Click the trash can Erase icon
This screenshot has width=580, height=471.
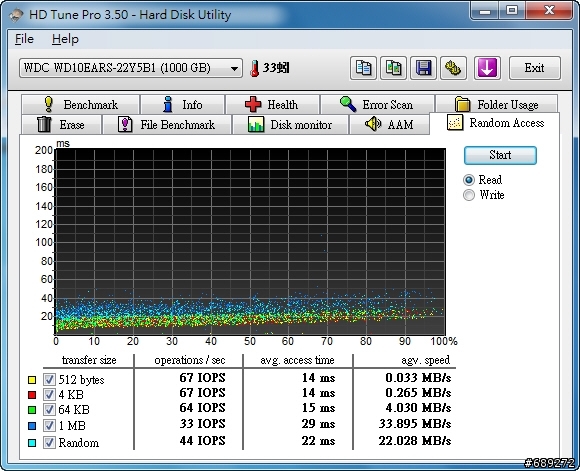pos(44,124)
